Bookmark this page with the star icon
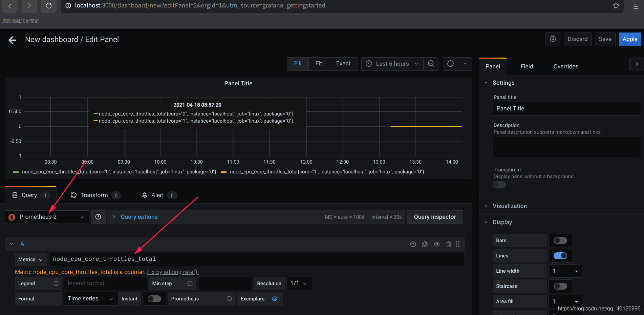Screen dimensions: 644x315 coord(616,6)
